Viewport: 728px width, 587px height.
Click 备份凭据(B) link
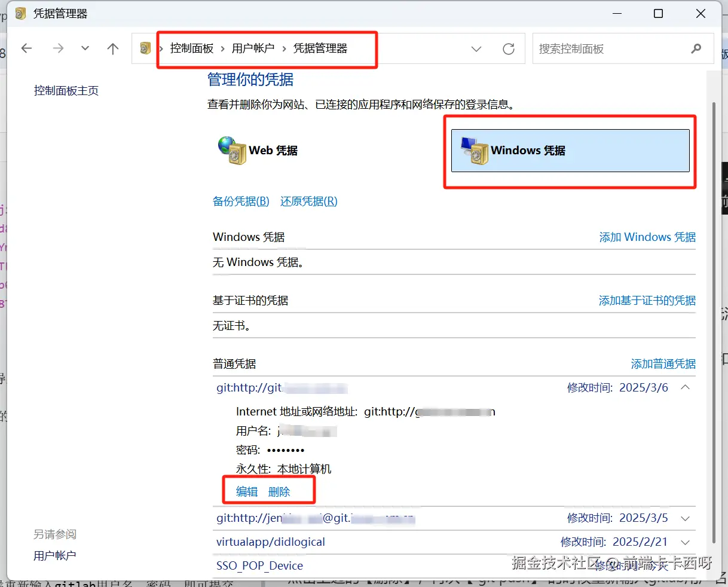[241, 201]
